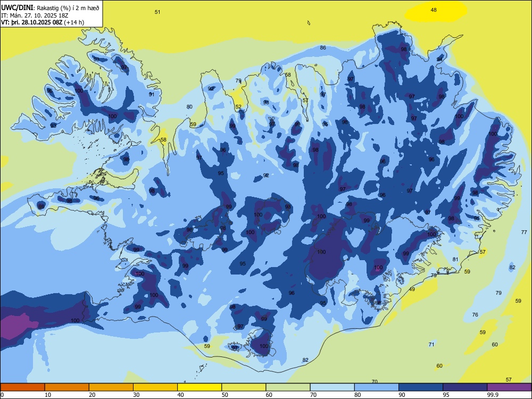Click the humidity value 91 on the map
Image resolution: width=532 pixels, height=399 pixels.
coord(151,94)
